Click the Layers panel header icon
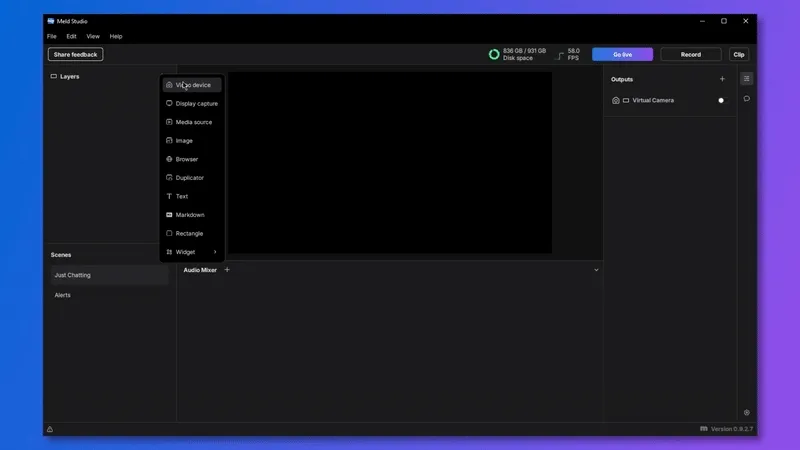Viewport: 800px width, 450px height. [54, 77]
